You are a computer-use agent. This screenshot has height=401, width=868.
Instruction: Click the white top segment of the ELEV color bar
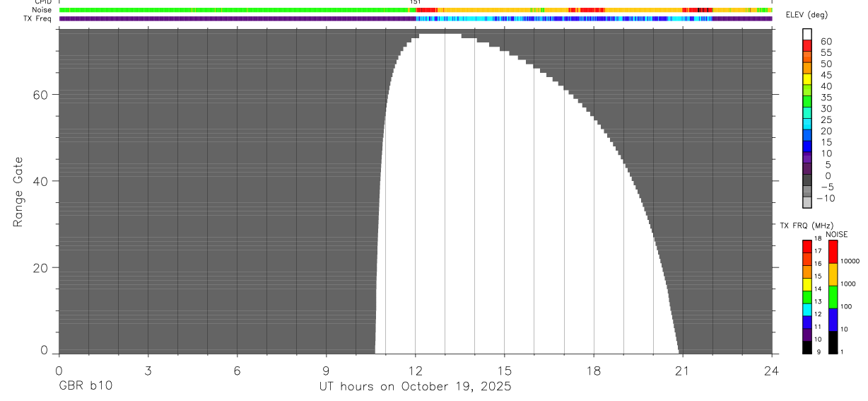point(807,34)
